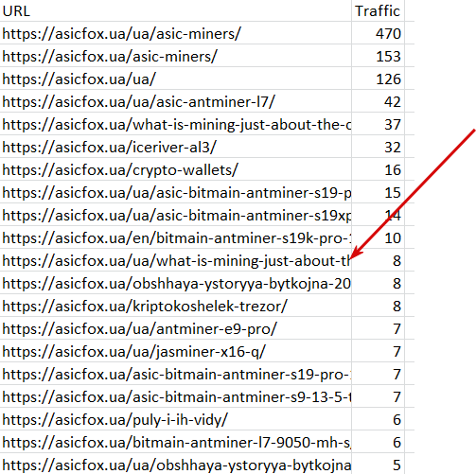Screen dimensions: 476x474
Task: Select the traffic value 126
Action: [378, 79]
